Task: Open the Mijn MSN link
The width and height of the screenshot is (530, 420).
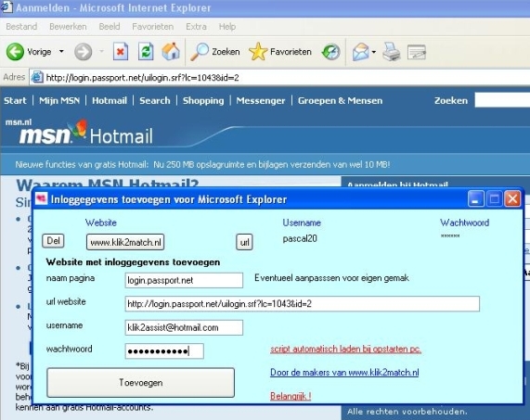Action: pyautogui.click(x=59, y=101)
